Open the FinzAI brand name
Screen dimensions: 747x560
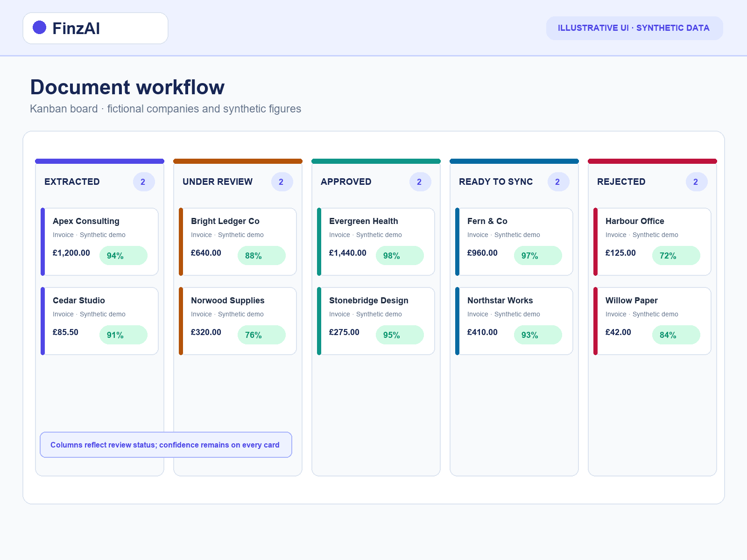(76, 28)
